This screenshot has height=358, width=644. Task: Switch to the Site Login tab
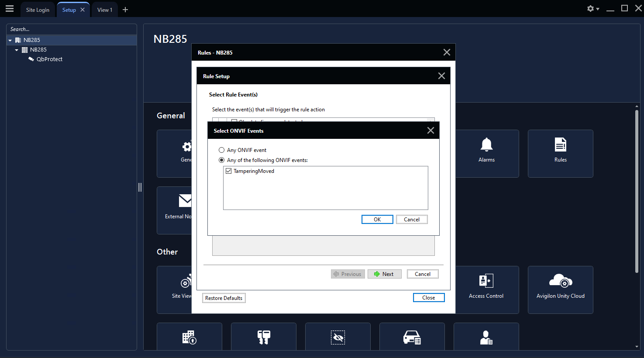38,10
